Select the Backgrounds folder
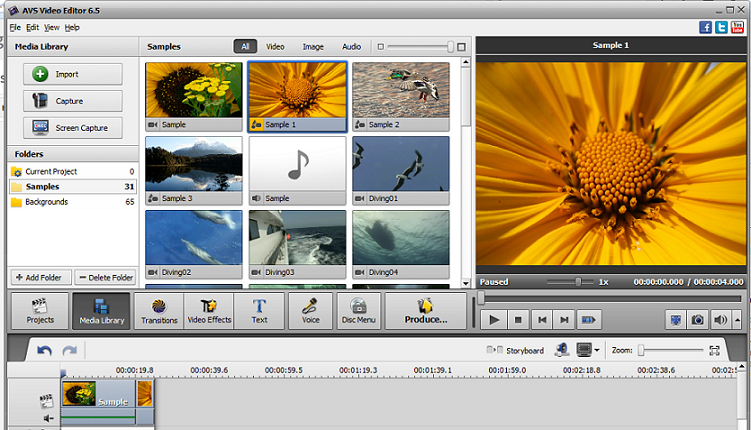This screenshot has width=751, height=430. [47, 202]
